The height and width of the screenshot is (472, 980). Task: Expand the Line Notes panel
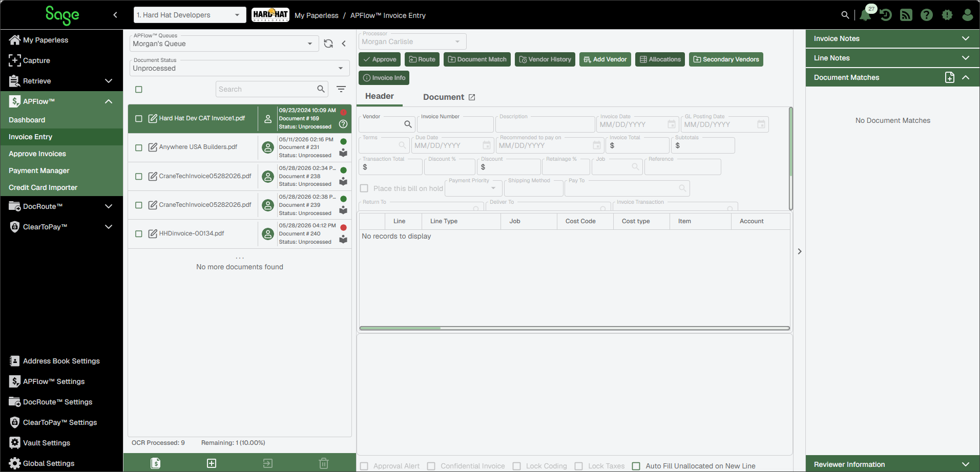click(893, 58)
